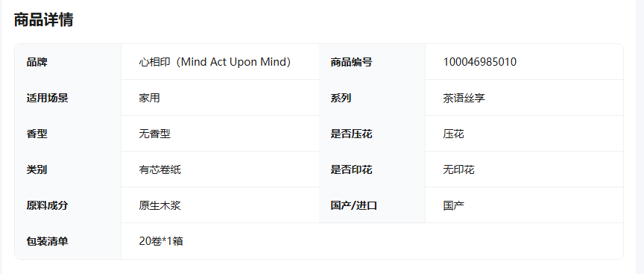Click the 无香型 value

click(154, 134)
